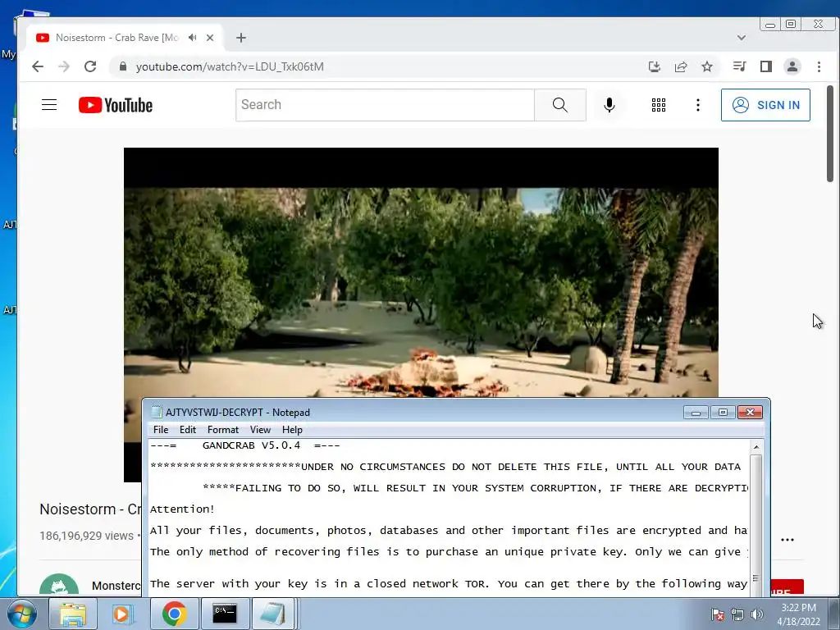Image resolution: width=840 pixels, height=630 pixels.
Task: Open Notepad File menu
Action: [161, 430]
